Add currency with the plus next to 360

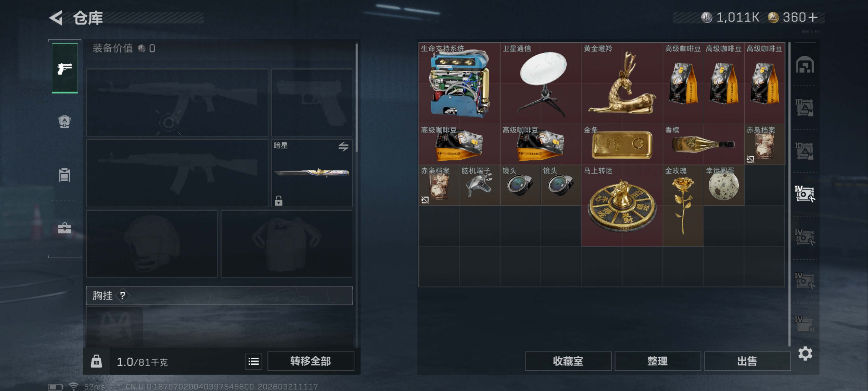tap(813, 17)
